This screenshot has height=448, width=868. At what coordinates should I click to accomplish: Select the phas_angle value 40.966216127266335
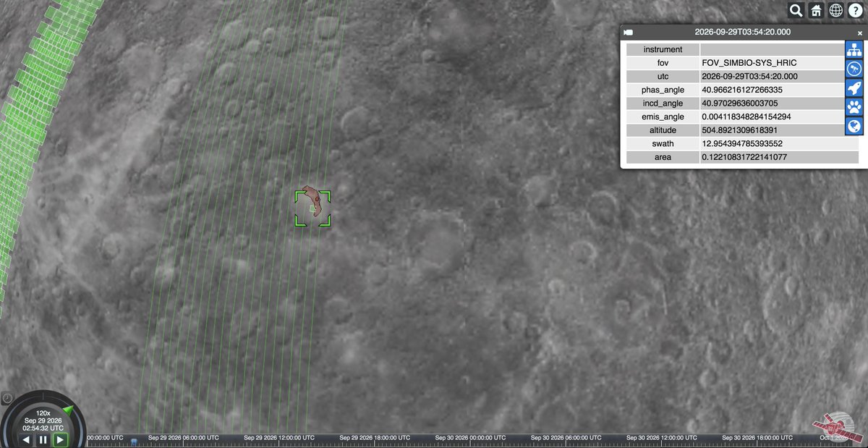click(x=779, y=90)
